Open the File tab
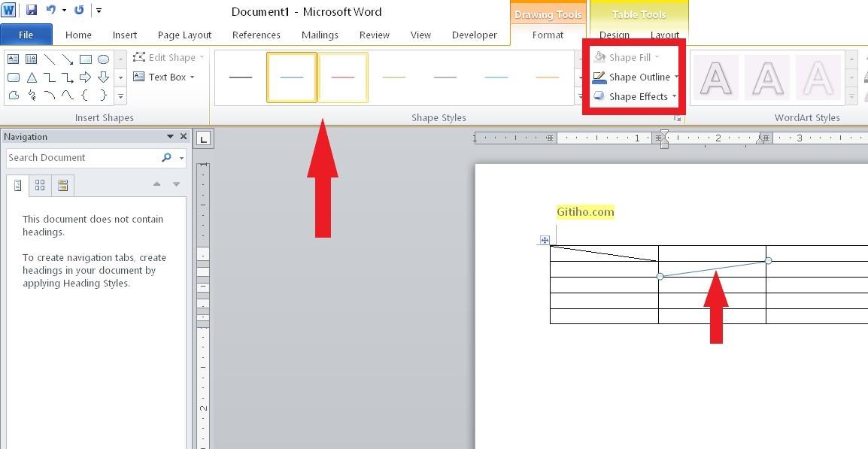The width and height of the screenshot is (868, 449). [26, 35]
